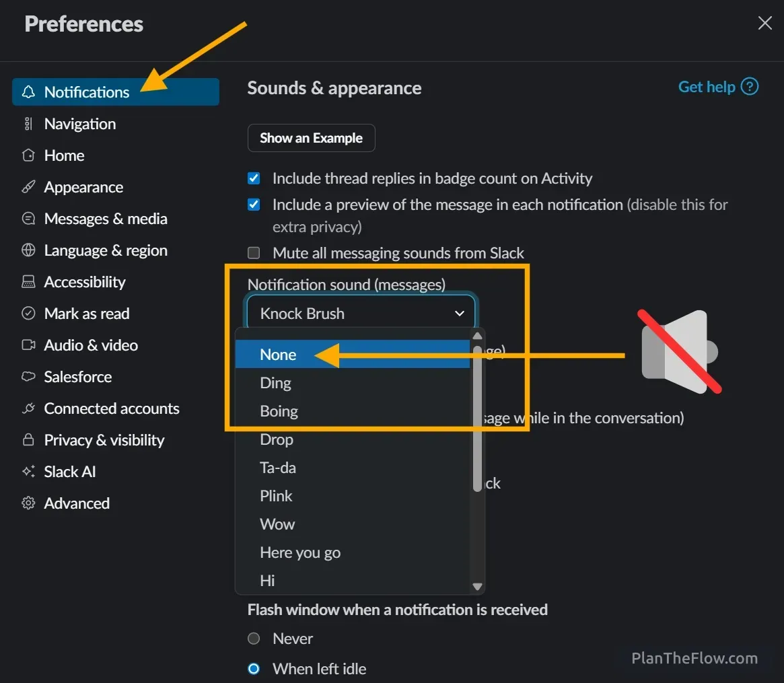Open the Connected accounts section

point(111,408)
